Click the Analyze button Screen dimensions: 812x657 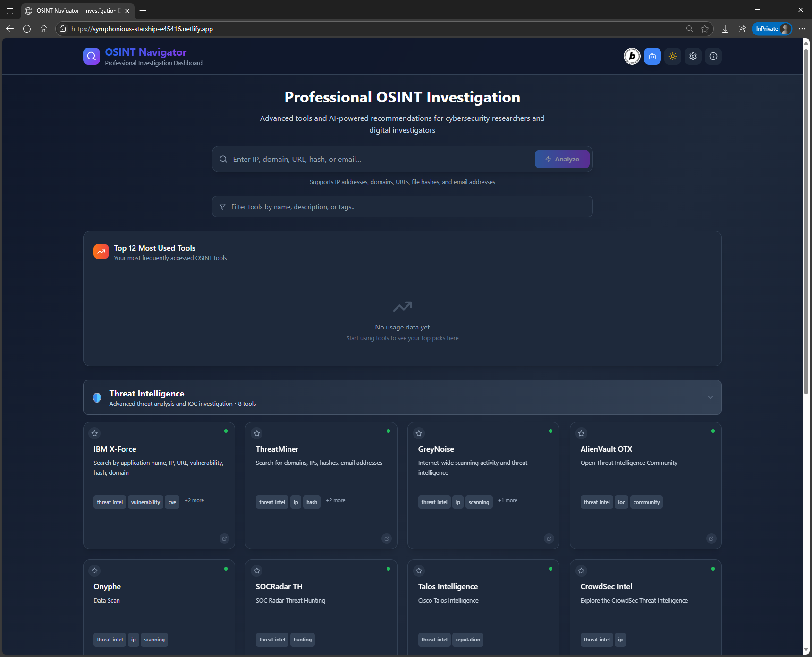tap(562, 159)
